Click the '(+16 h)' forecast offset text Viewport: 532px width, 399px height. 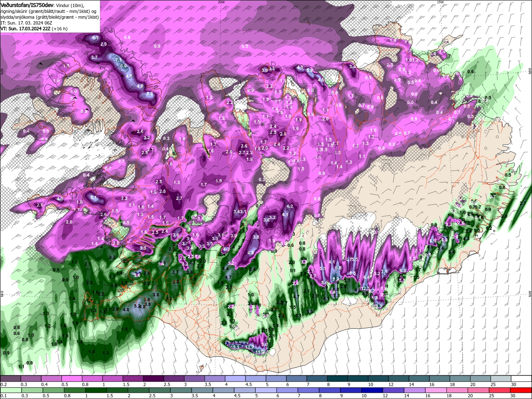point(60,29)
